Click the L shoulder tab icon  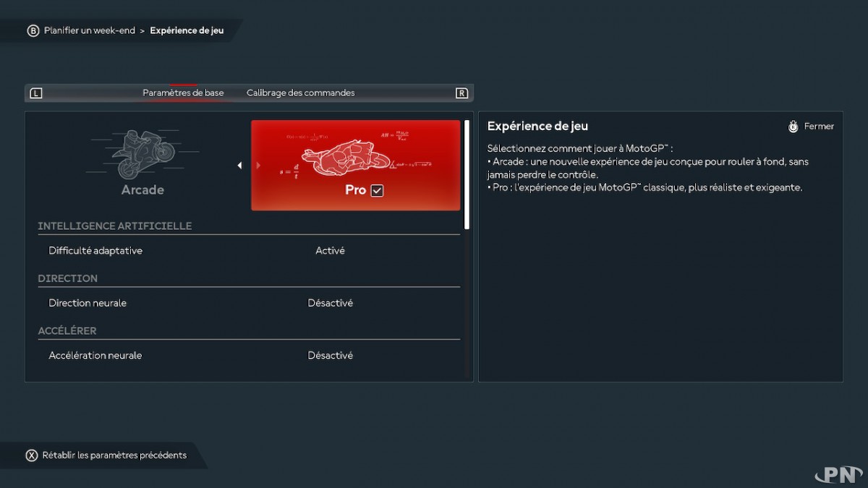point(37,93)
